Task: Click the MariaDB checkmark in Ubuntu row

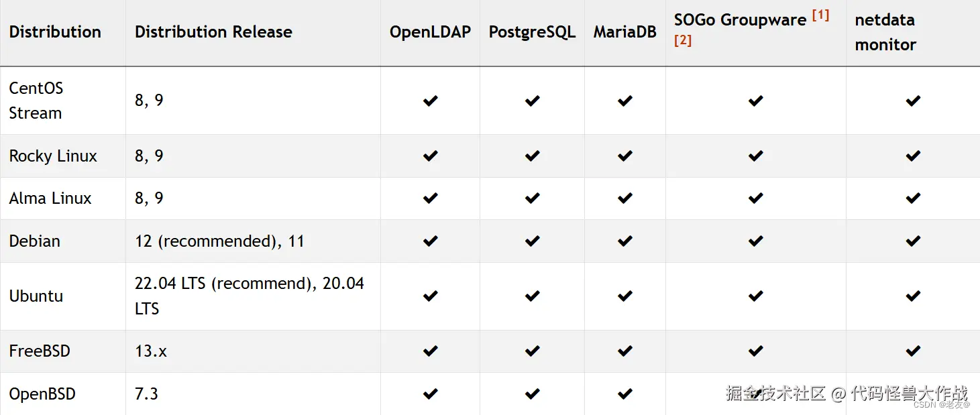Action: 625,296
